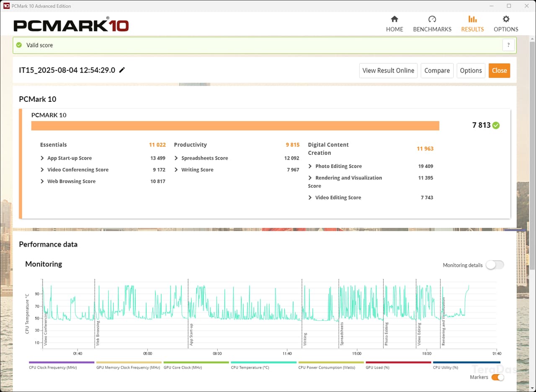Click Digital Content Creation score 11 963

tap(425, 149)
